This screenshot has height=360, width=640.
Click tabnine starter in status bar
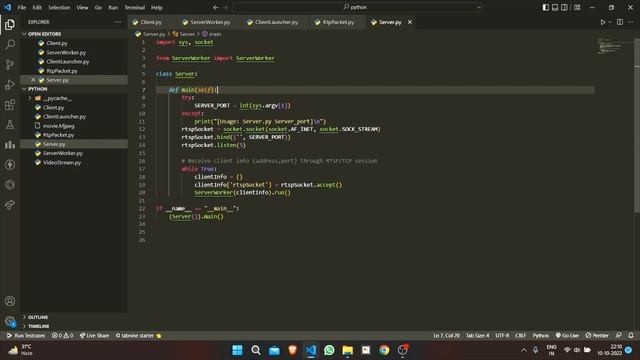pos(138,336)
